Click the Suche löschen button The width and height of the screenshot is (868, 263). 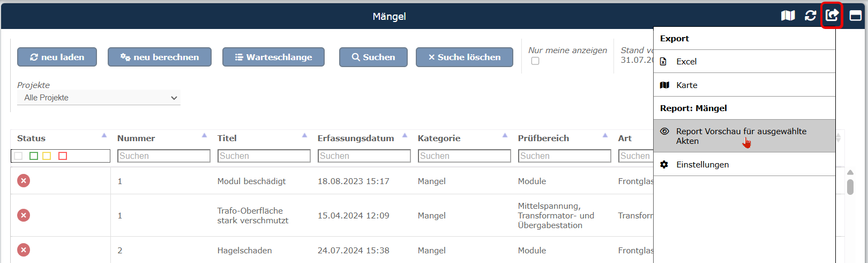pyautogui.click(x=465, y=57)
